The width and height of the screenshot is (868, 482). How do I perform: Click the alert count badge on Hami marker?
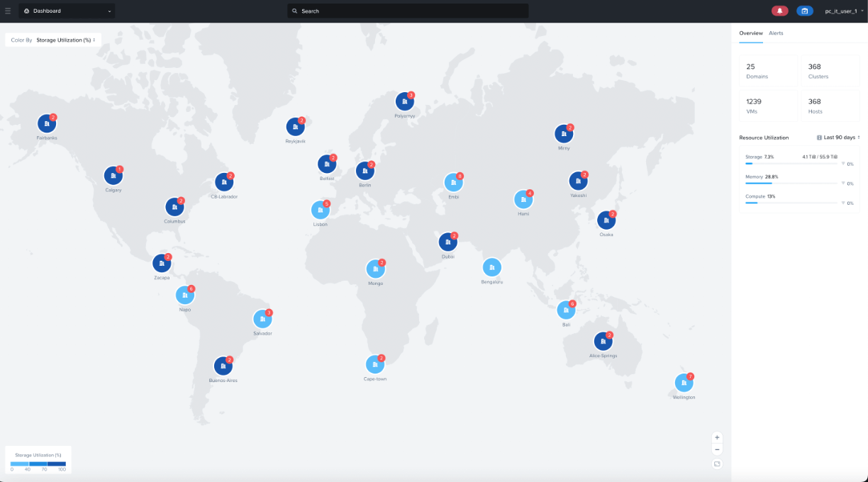pyautogui.click(x=529, y=193)
